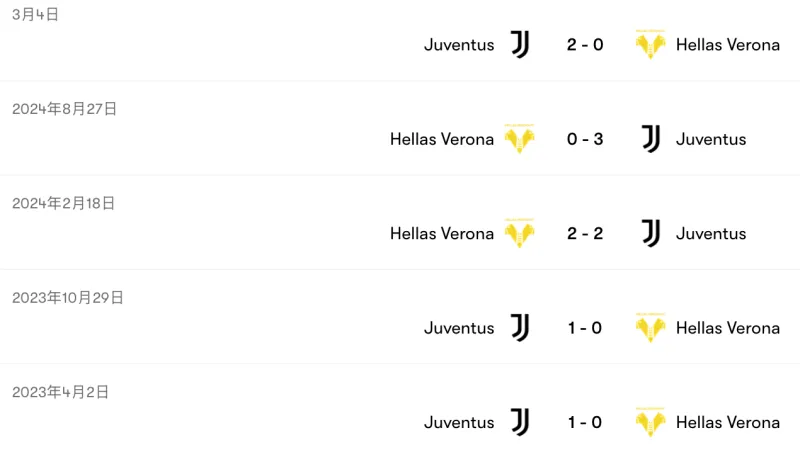Click the 2023年4月2日 match date
Image resolution: width=800 pixels, height=457 pixels.
coord(60,392)
